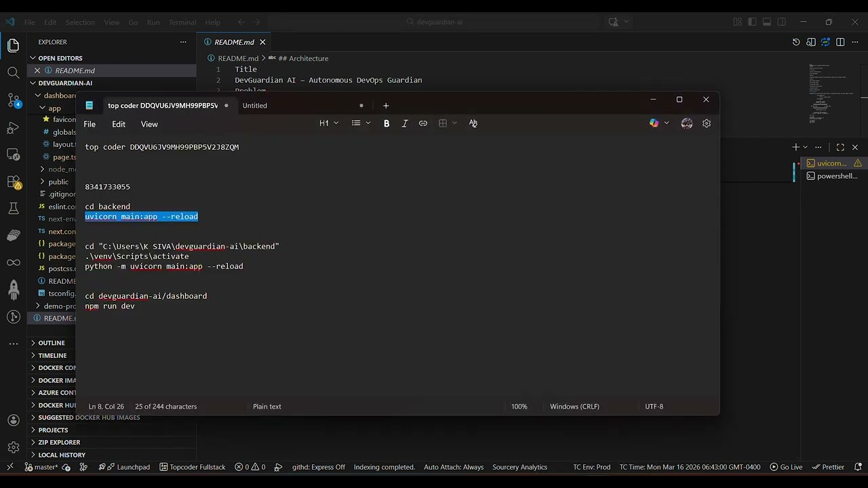Maximize the VS Code terminal panel
The image size is (868, 488).
840,147
